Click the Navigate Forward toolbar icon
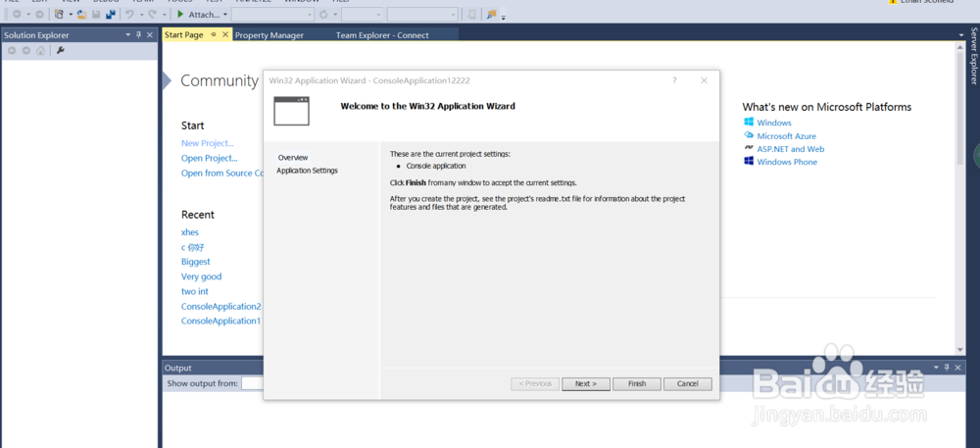 tap(39, 15)
